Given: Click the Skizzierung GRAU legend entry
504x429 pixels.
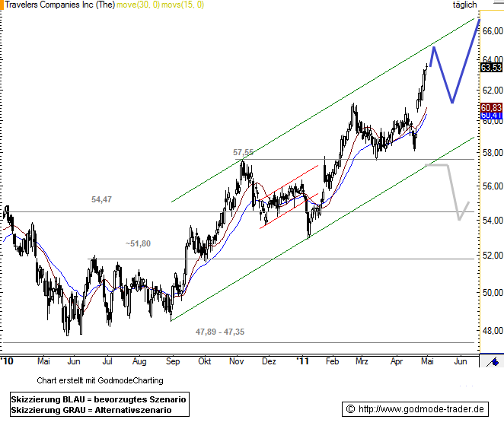Looking at the screenshot, I should pyautogui.click(x=91, y=410).
